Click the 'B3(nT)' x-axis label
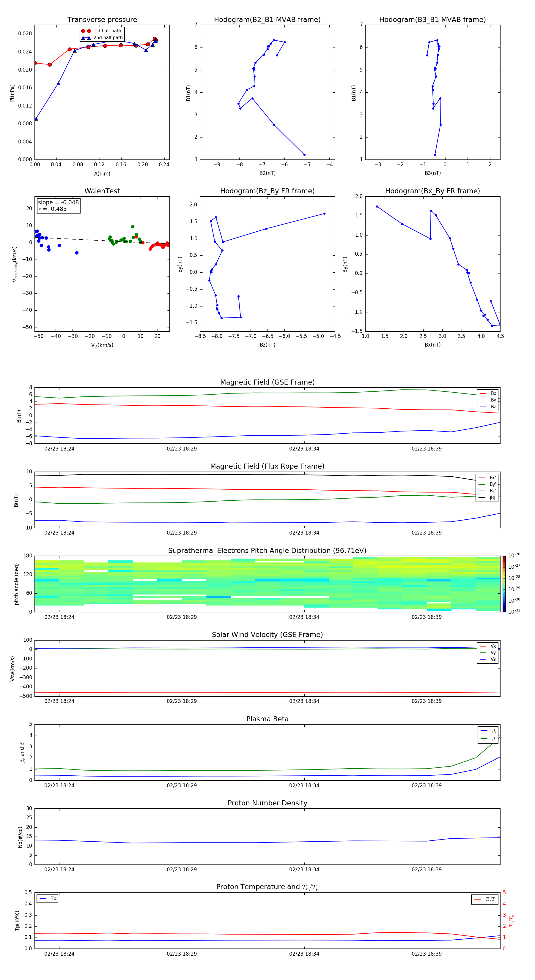 point(432,173)
